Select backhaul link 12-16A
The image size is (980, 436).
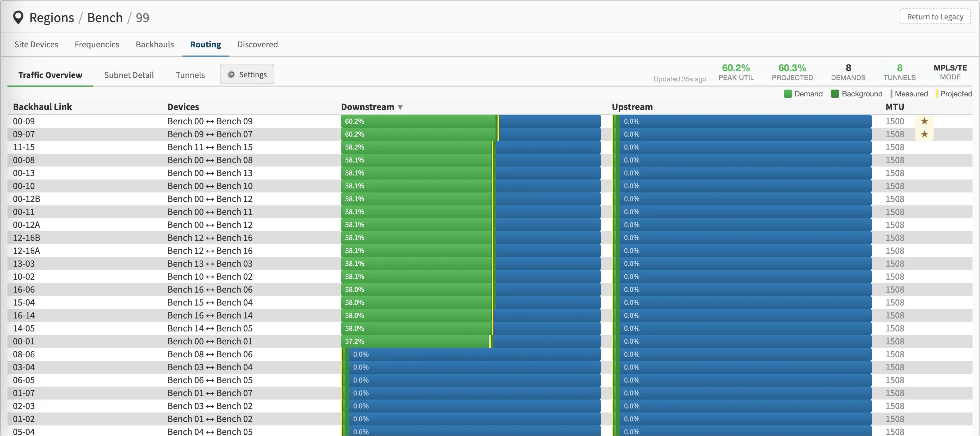point(26,251)
